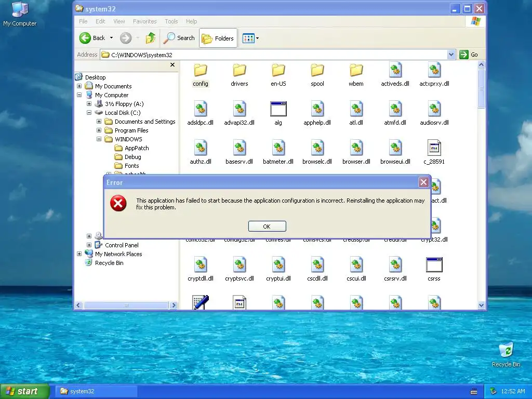532x399 pixels.
Task: Select the alg application icon
Action: [x=278, y=114]
